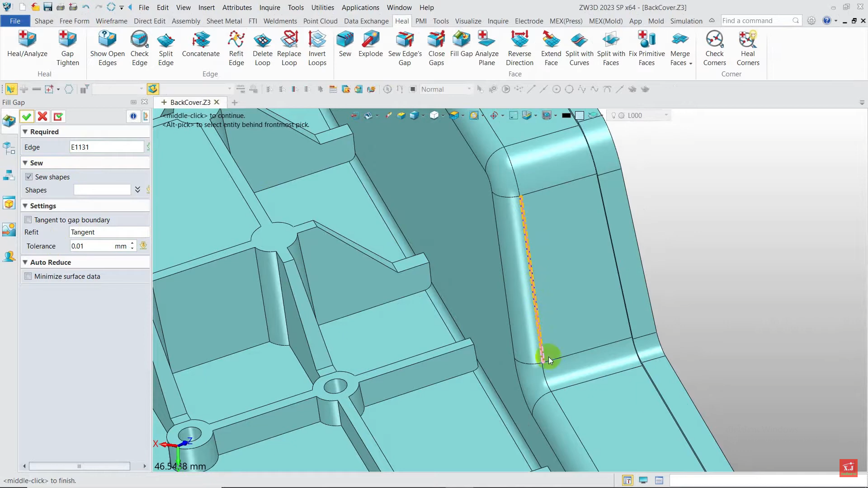Collapse the Required section
The image size is (868, 488).
point(25,131)
